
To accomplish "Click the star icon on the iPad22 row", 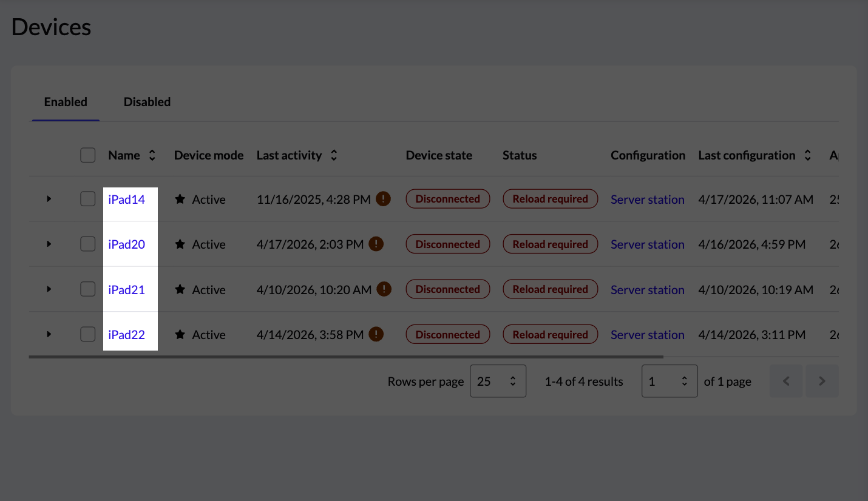I will click(x=180, y=334).
